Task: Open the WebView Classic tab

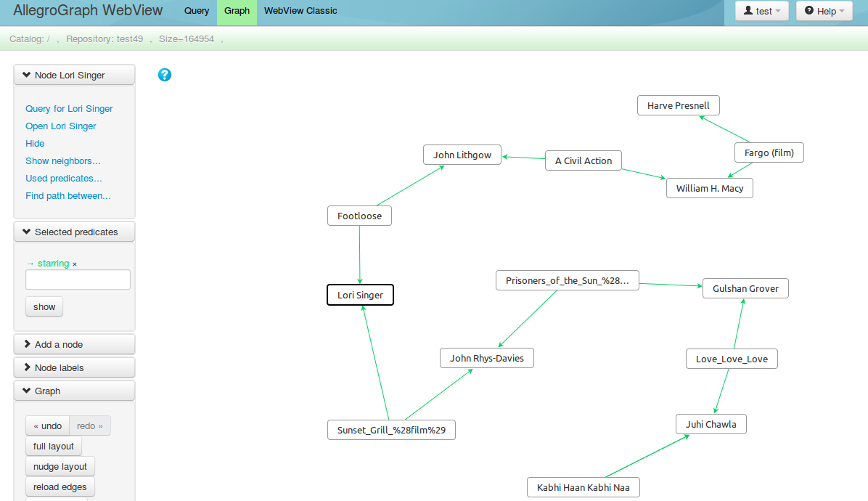Action: (x=300, y=11)
